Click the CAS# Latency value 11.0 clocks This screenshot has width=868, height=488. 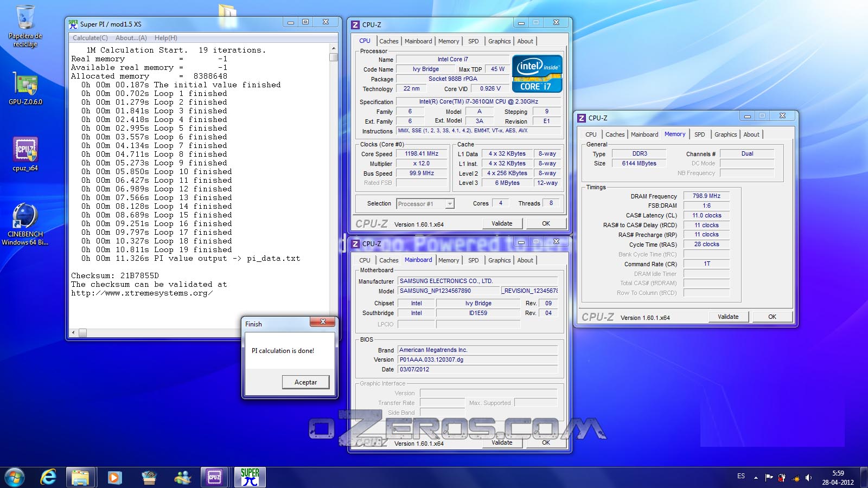coord(706,216)
